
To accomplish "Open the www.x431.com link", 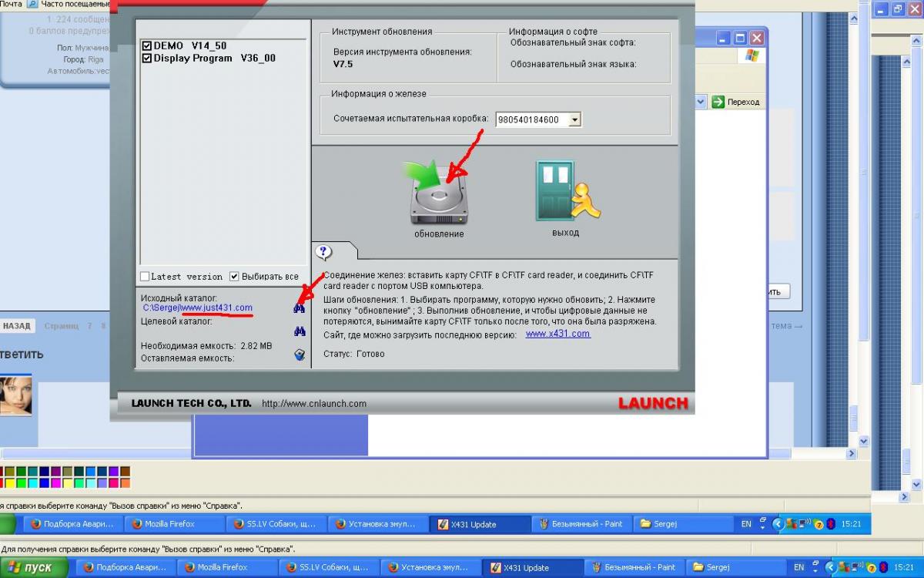I will [x=558, y=334].
